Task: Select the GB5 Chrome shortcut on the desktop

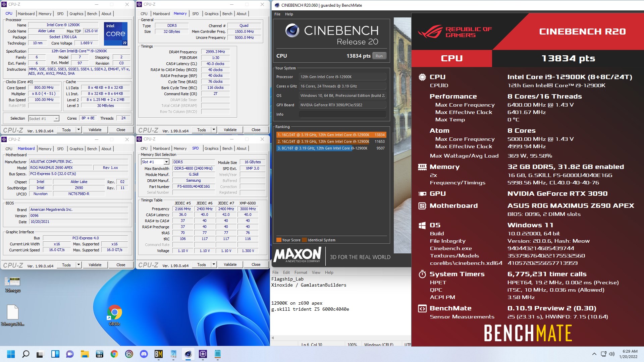Action: [x=114, y=315]
